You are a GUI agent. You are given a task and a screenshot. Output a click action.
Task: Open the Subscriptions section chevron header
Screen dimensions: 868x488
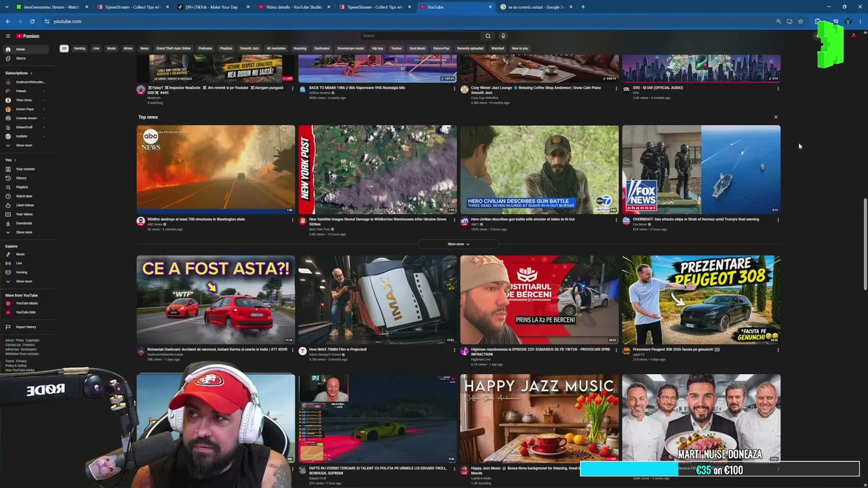[x=18, y=73]
